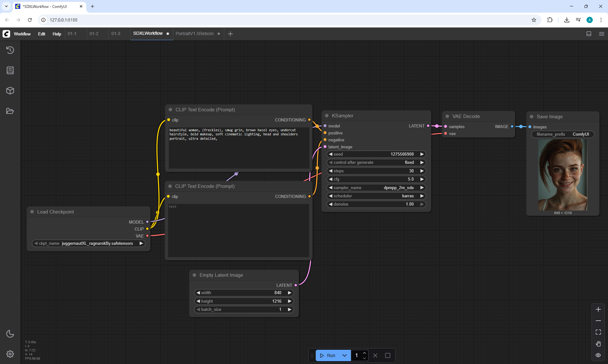Click the fit view canvas icon
This screenshot has width=608, height=364.
pyautogui.click(x=598, y=332)
